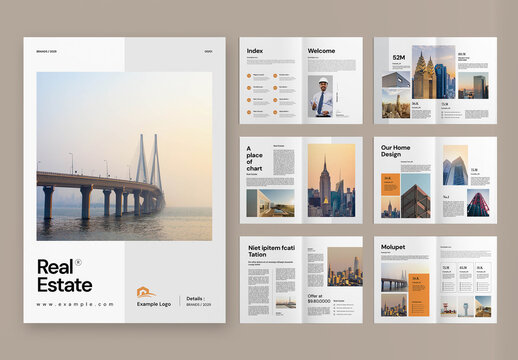Click the "A place of chart" heading
518x360 pixels.
[254, 159]
